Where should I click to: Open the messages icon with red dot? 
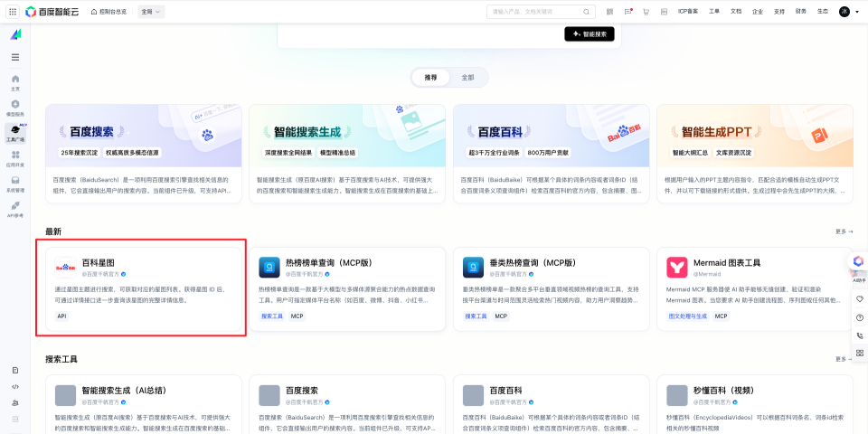(628, 12)
